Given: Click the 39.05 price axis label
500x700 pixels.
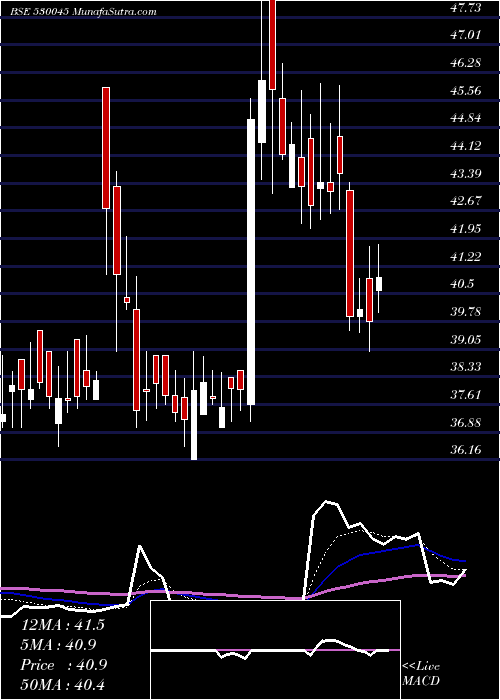Looking at the screenshot, I should (x=466, y=339).
